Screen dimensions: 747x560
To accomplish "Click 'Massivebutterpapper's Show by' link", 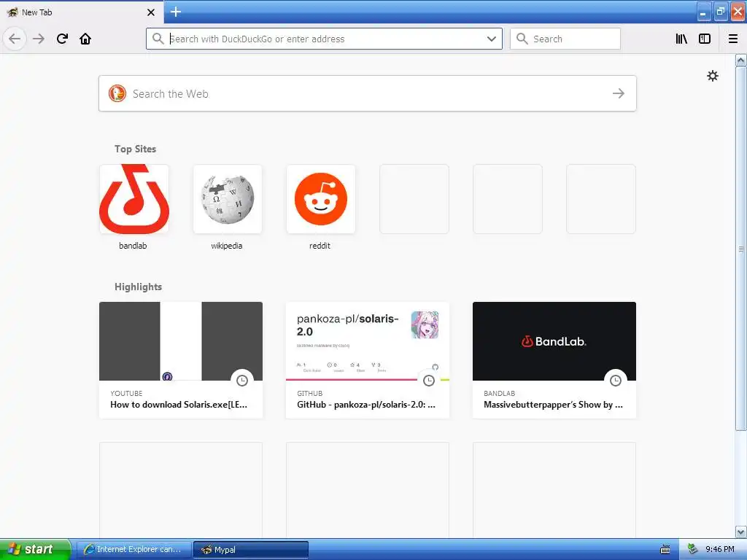I will tap(553, 405).
